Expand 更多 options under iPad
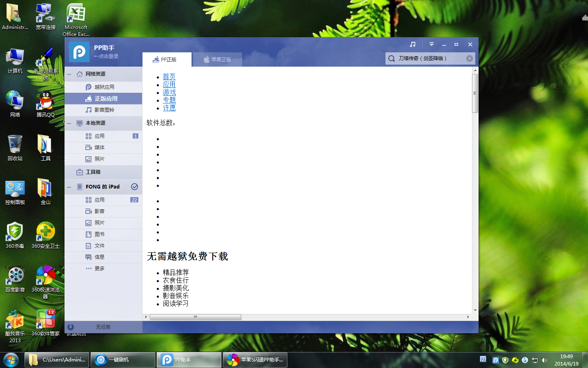Screen dimensions: 588x368 [103, 269]
